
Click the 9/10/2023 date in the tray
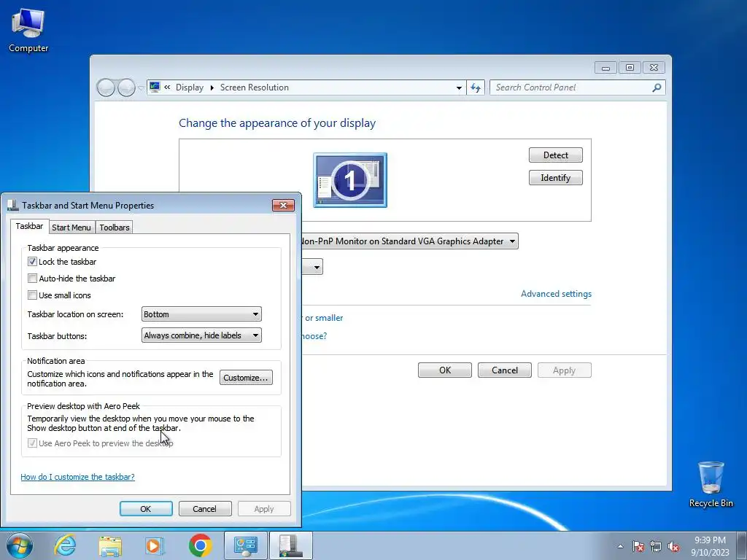click(710, 553)
